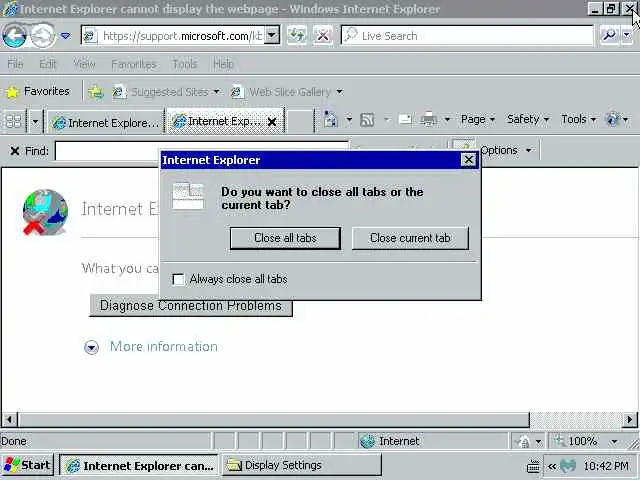The width and height of the screenshot is (640, 480).
Task: Click the New Tab blank button
Action: click(300, 121)
